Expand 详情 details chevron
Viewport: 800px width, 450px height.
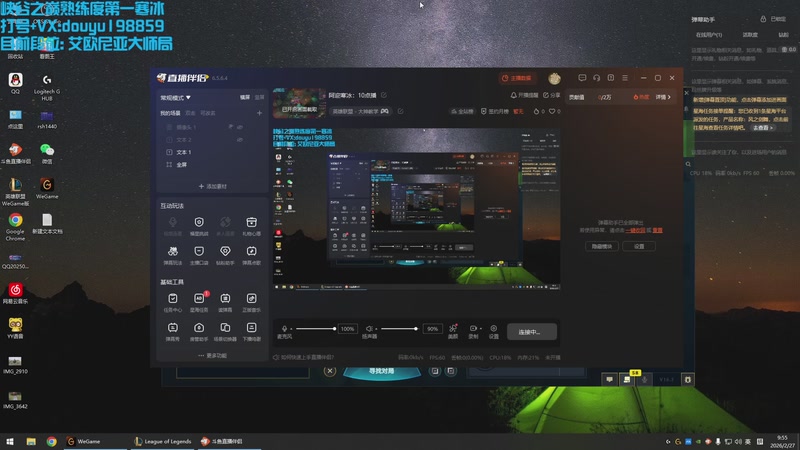point(663,97)
